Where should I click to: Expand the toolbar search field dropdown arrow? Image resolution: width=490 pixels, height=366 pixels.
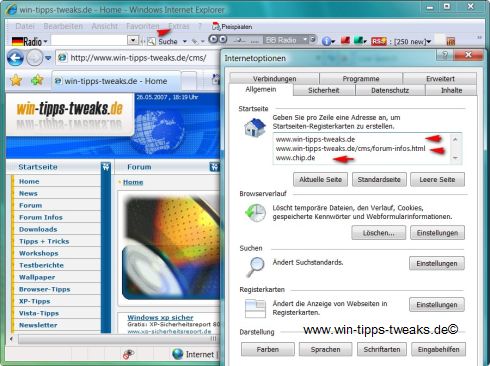(133, 41)
